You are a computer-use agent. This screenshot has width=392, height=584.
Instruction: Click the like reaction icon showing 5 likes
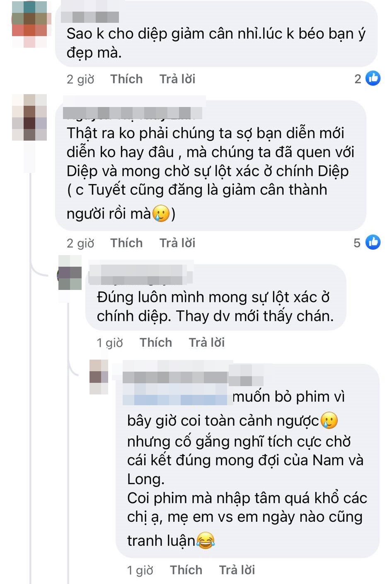point(373,242)
